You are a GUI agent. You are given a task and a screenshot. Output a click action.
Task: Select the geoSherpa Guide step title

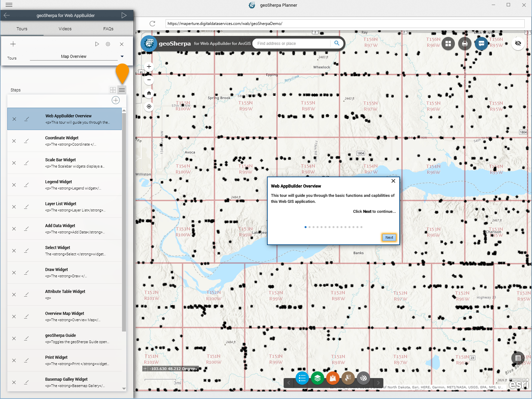(x=61, y=335)
